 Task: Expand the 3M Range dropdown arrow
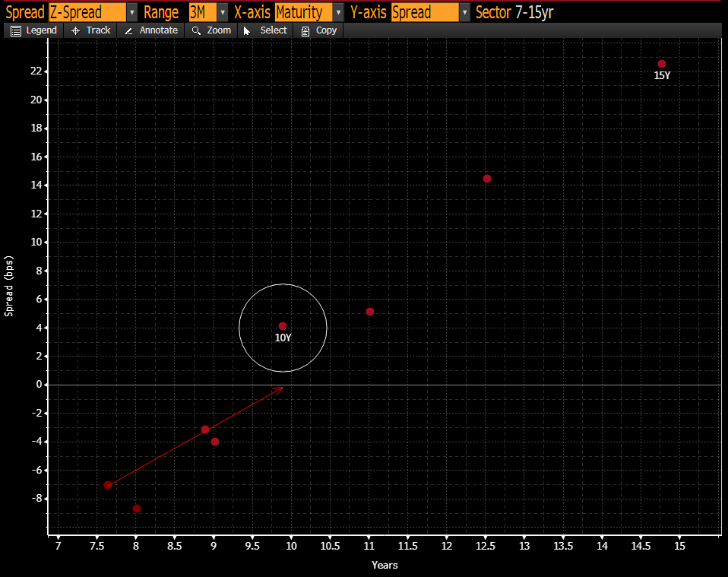click(x=223, y=12)
